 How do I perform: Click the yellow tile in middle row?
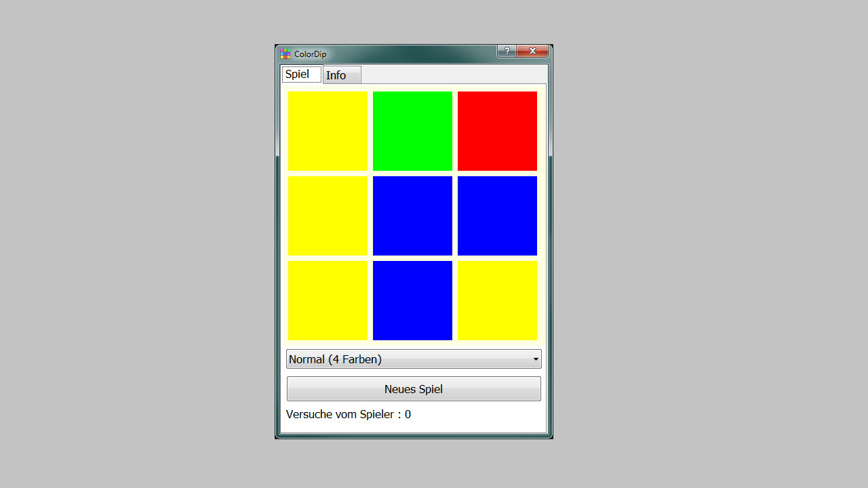click(x=328, y=216)
